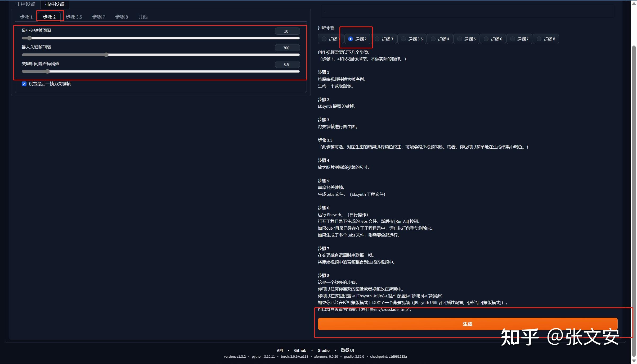Adjust the 最小关键帧间隔 slider handle
637x364 pixels.
point(29,38)
